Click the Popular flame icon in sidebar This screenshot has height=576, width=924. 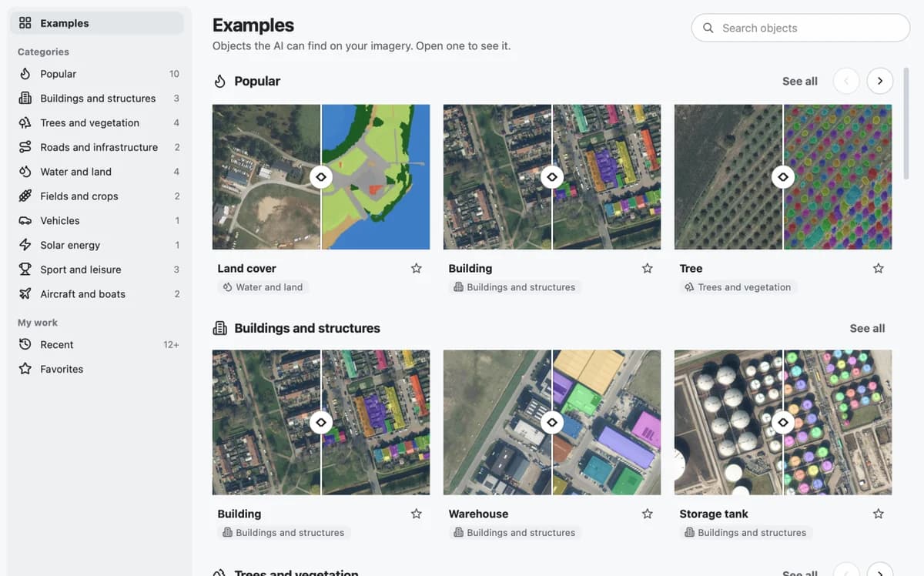(25, 74)
